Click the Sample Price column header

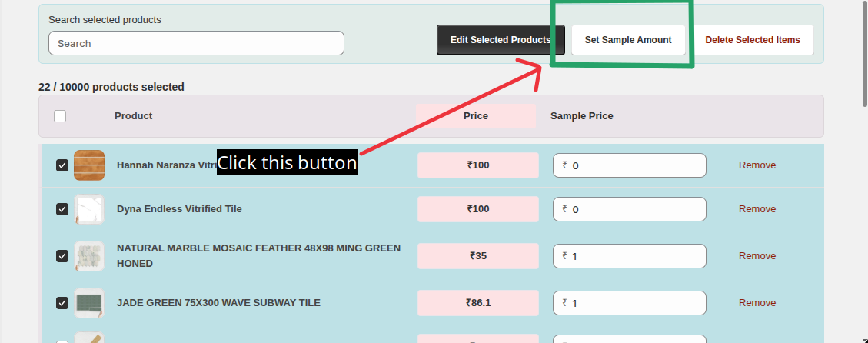pos(582,116)
